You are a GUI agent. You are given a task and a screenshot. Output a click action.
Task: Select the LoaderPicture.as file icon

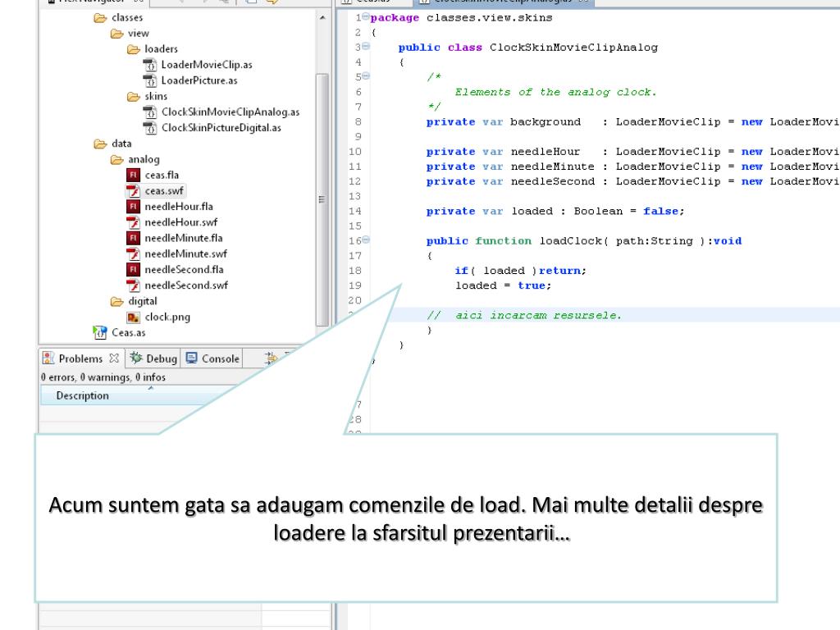point(150,81)
